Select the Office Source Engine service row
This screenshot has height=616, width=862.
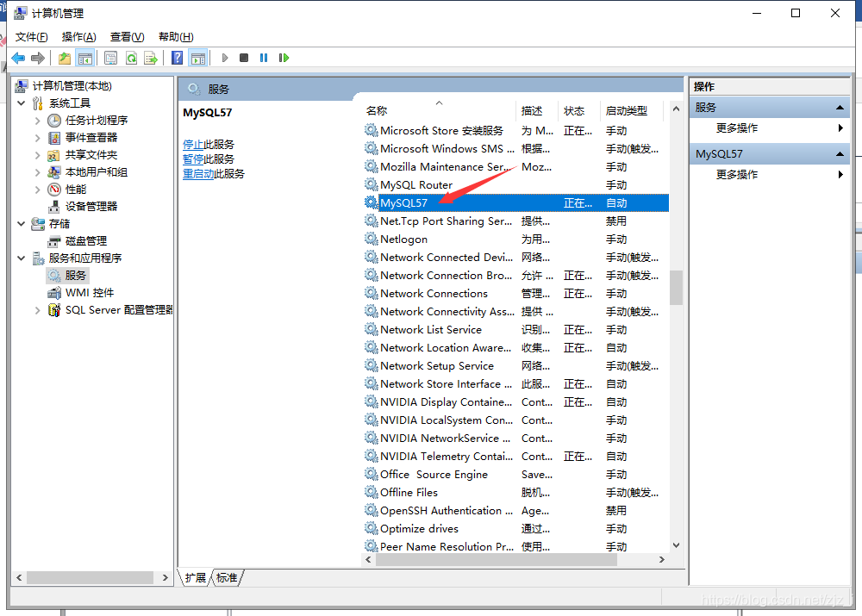pos(515,474)
